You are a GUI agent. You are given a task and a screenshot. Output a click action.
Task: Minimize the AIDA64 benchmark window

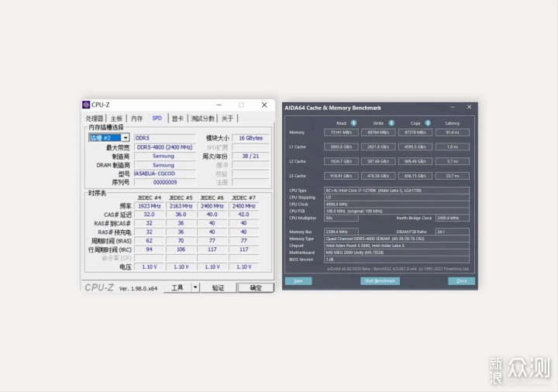[x=453, y=107]
